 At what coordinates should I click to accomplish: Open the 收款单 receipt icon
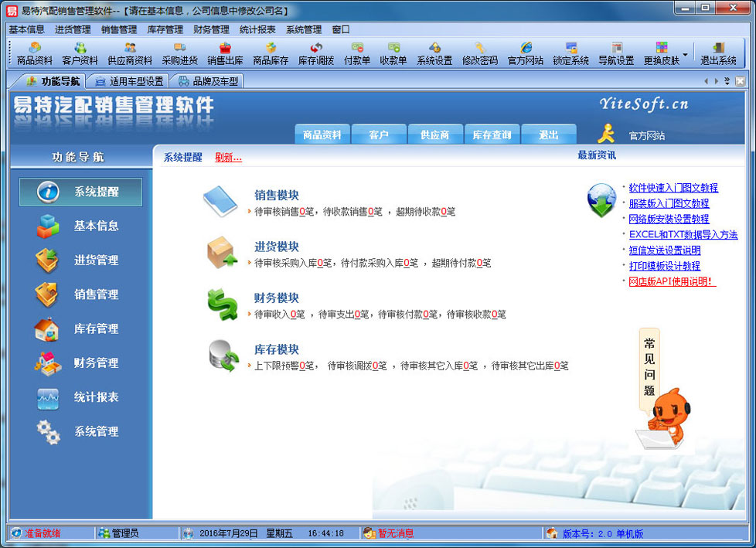tap(393, 54)
